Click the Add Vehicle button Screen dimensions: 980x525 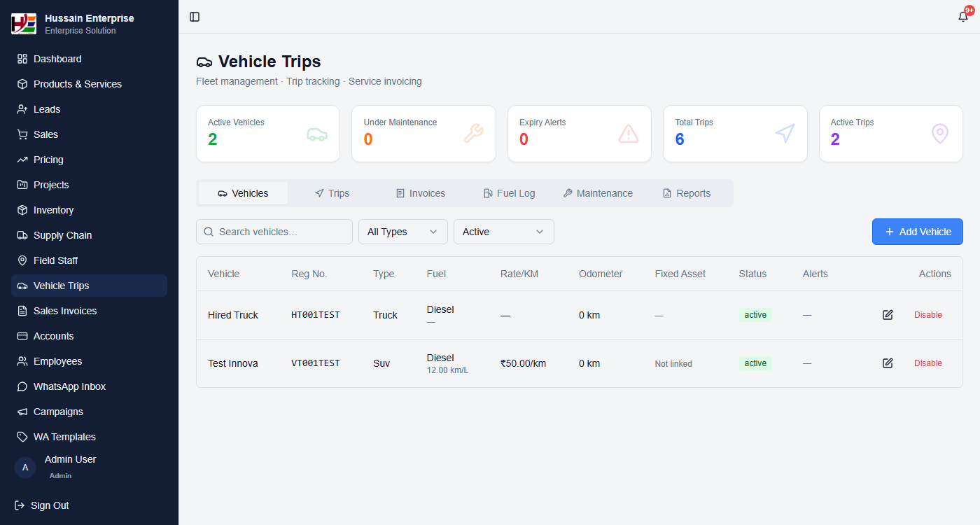(918, 232)
